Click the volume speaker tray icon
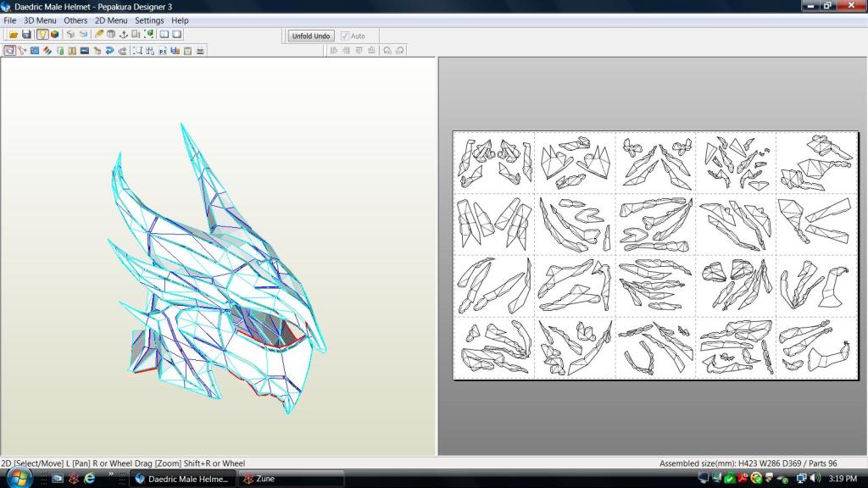Image resolution: width=868 pixels, height=488 pixels. (815, 478)
